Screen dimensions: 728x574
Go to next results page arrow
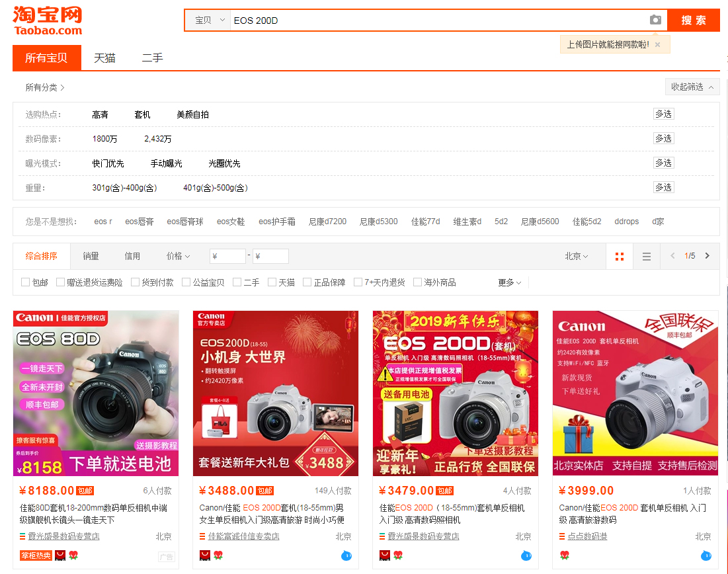708,256
